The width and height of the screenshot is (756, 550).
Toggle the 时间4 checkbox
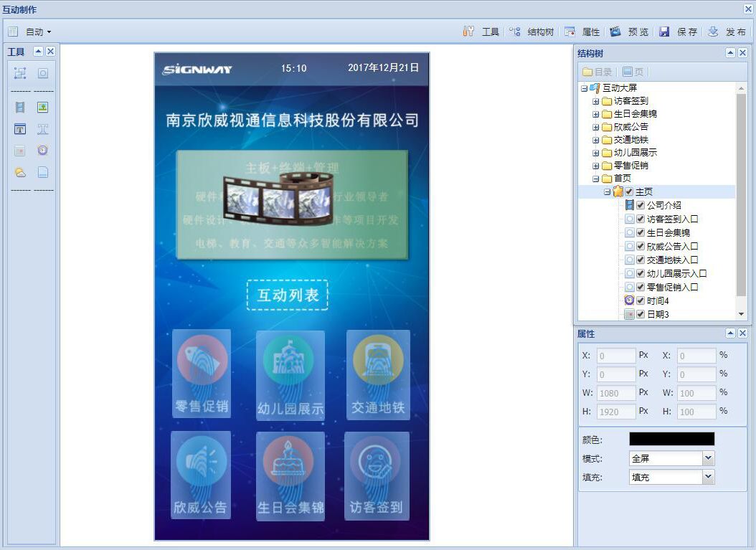point(641,300)
